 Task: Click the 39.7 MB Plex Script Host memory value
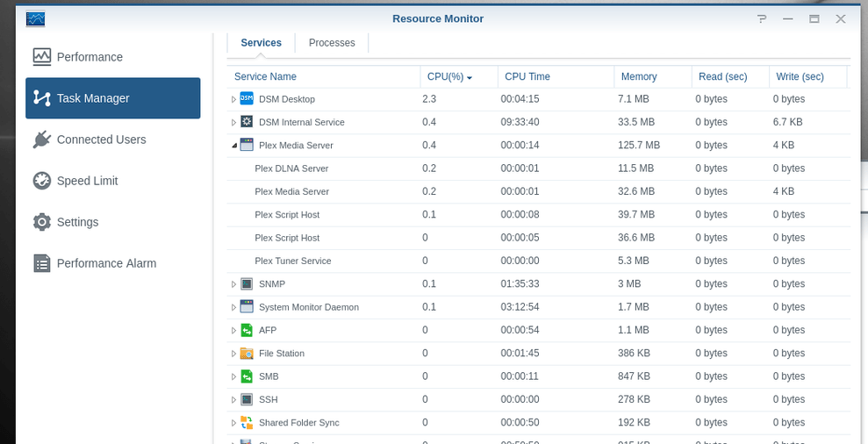(x=636, y=214)
